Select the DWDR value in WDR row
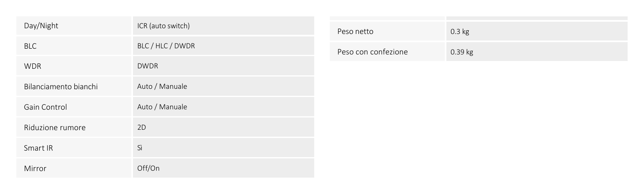The width and height of the screenshot is (644, 194). [x=148, y=66]
